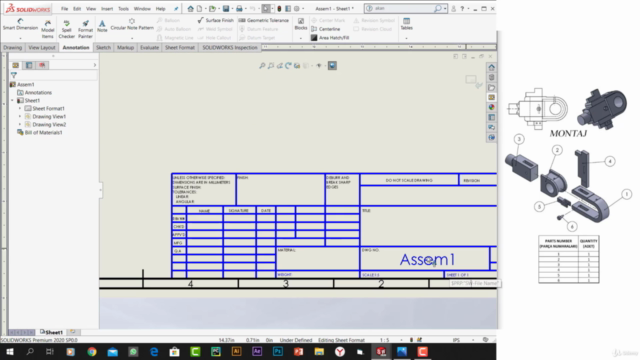Image resolution: width=640 pixels, height=360 pixels.
Task: Run the Spell Checker
Action: pyautogui.click(x=67, y=28)
